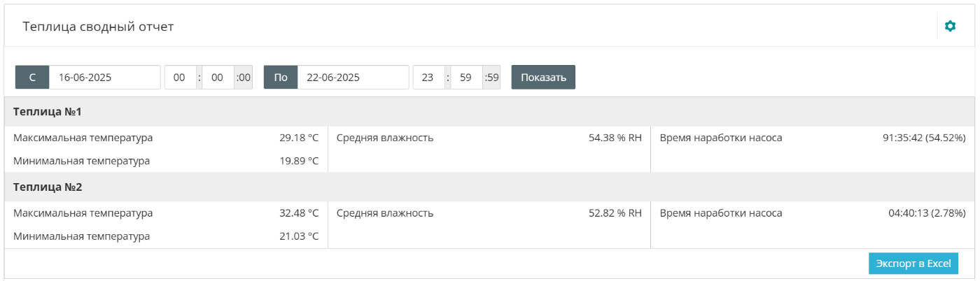Focus the start time hours field
This screenshot has height=281, width=980.
(179, 77)
